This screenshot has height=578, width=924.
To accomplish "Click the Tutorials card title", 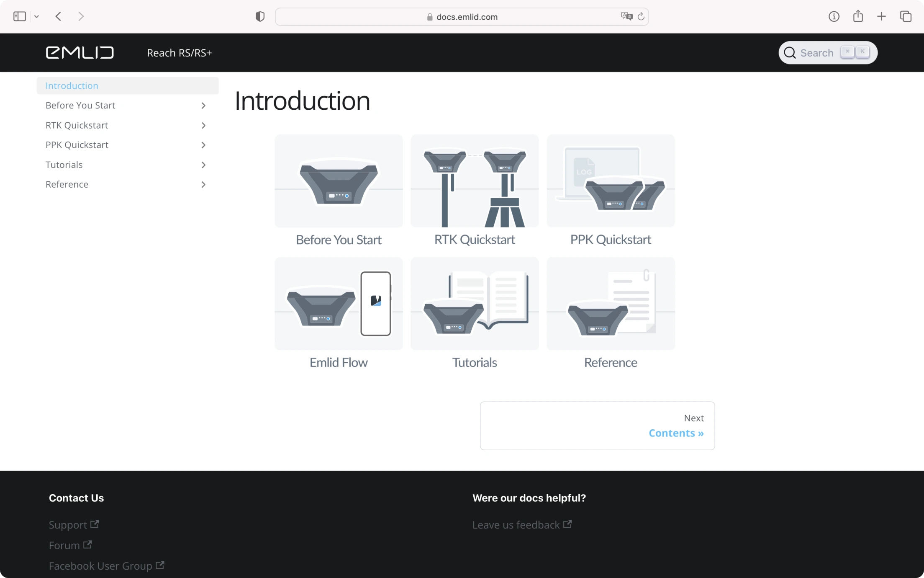I will 475,362.
